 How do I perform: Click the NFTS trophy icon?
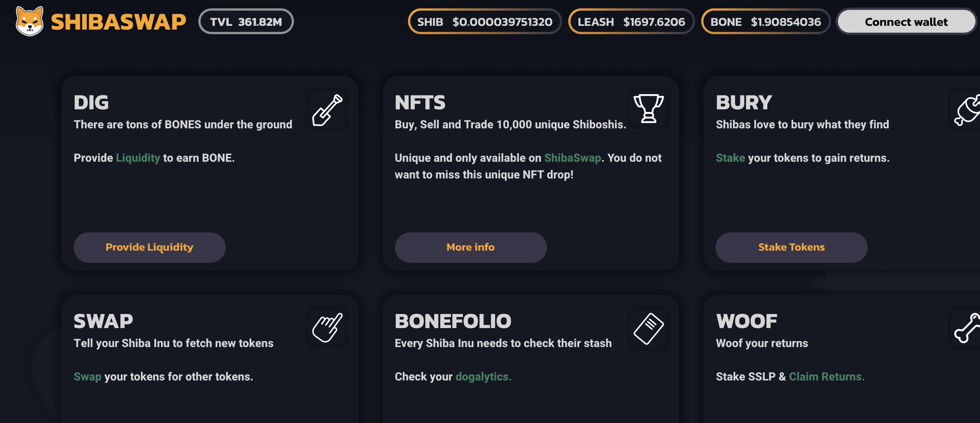coord(648,109)
